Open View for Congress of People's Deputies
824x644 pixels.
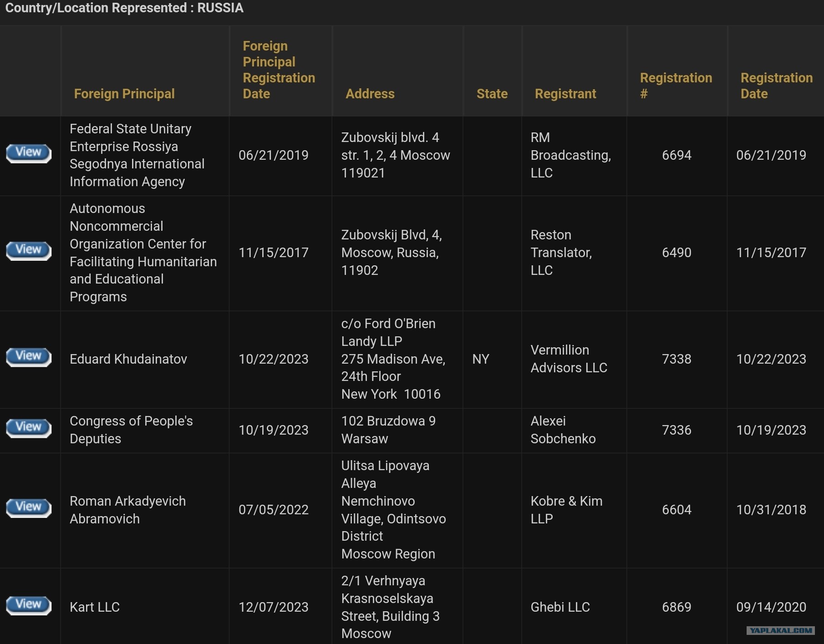[29, 428]
